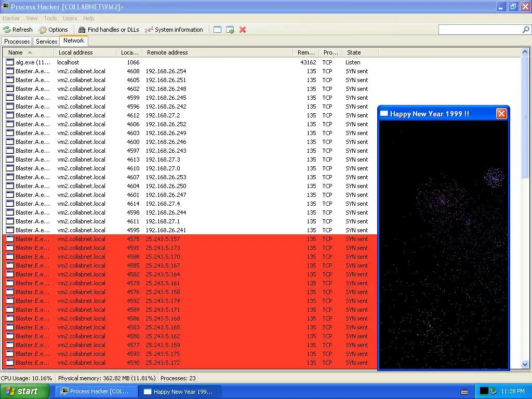Select remote address 192.168.27.3
Screen dimensions: 532x399
coord(163,159)
